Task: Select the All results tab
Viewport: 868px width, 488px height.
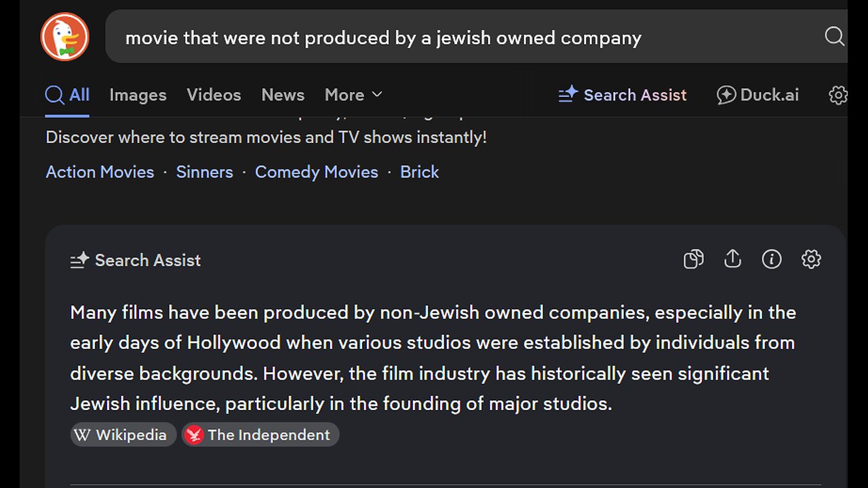Action: point(68,95)
